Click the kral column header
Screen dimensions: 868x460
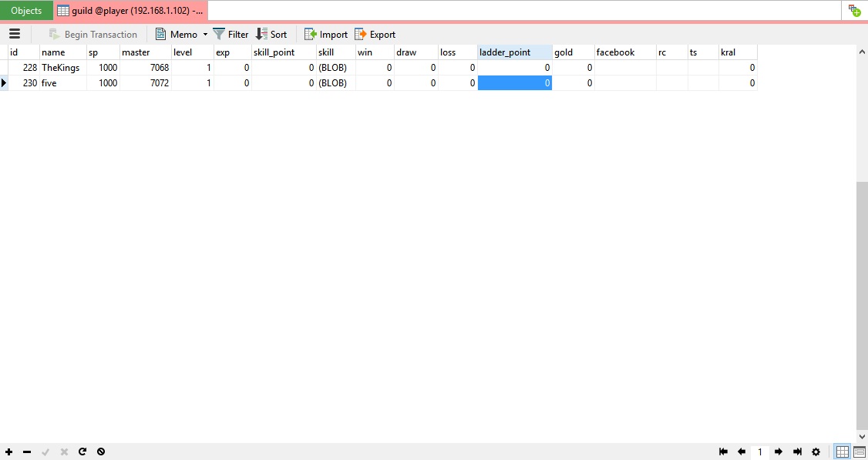click(738, 52)
